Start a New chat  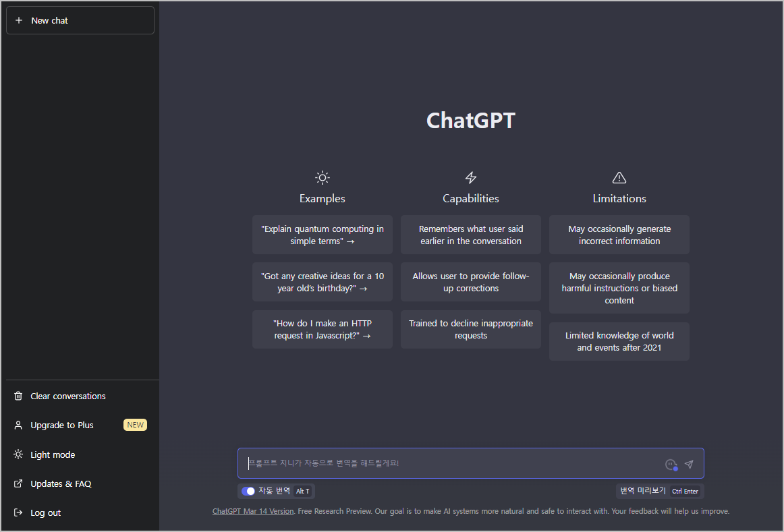80,20
